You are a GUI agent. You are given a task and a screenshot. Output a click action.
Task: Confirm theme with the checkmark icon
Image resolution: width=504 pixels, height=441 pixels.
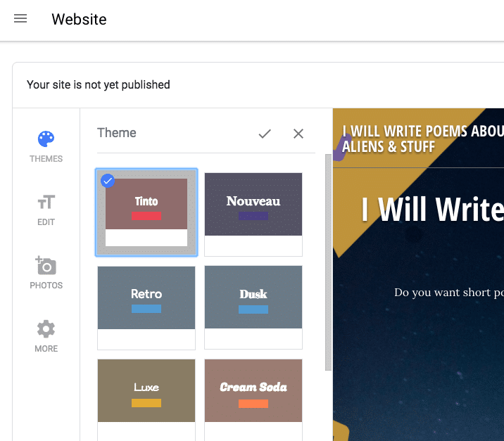[x=265, y=134]
